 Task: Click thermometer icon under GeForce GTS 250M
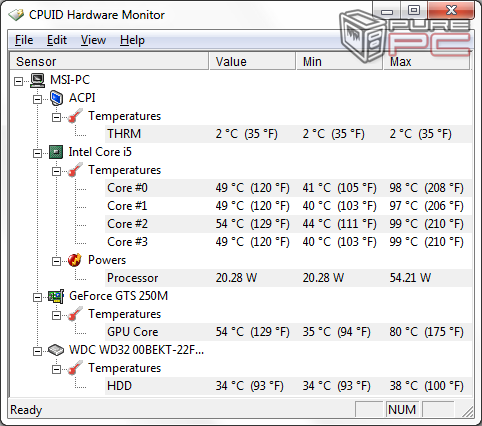click(75, 314)
